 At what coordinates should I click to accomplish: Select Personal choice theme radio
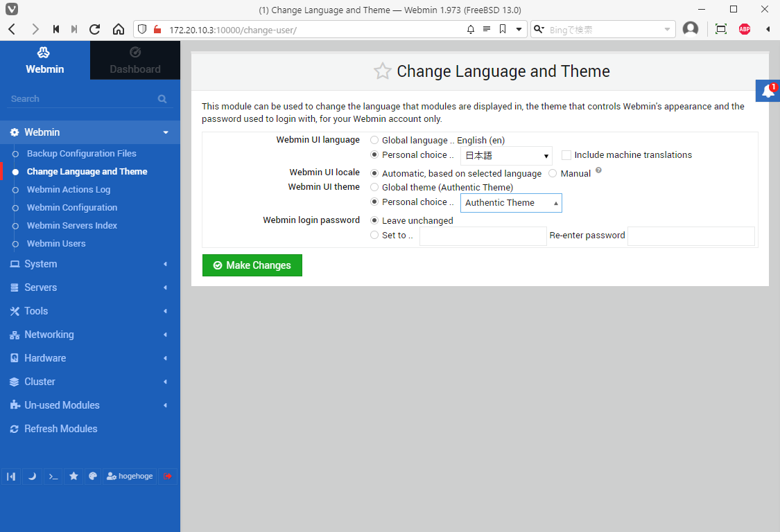(x=374, y=202)
